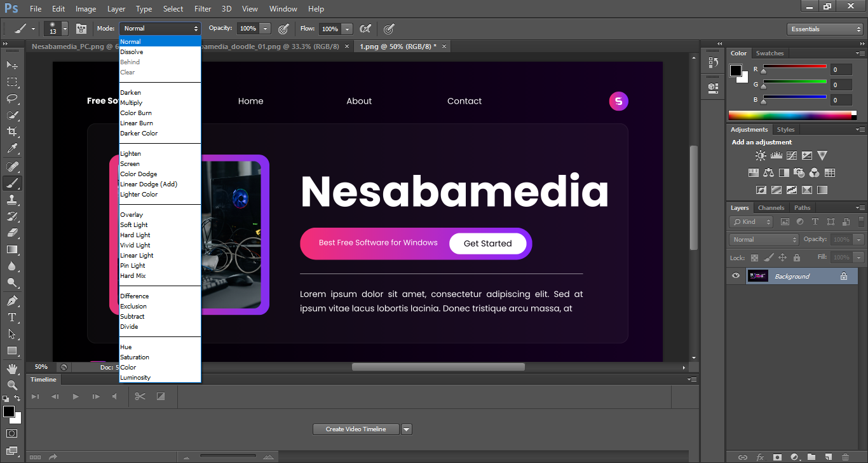Screen dimensions: 868x463
Task: Click the Create Video Timeline button
Action: point(355,429)
